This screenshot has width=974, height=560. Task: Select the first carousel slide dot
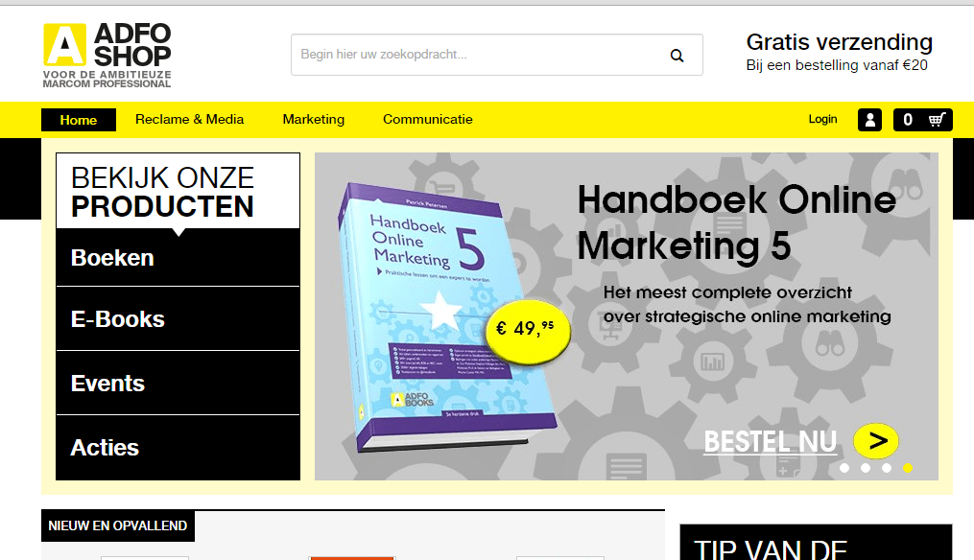[844, 468]
